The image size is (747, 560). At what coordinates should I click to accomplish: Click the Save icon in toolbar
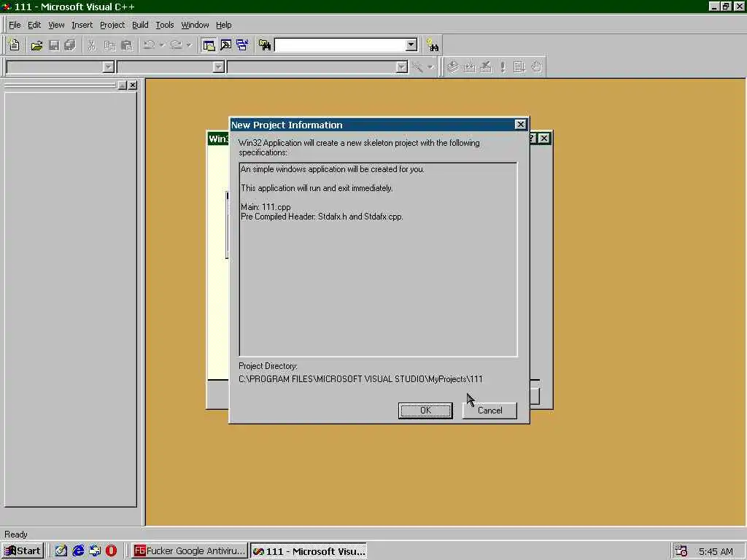pos(54,45)
